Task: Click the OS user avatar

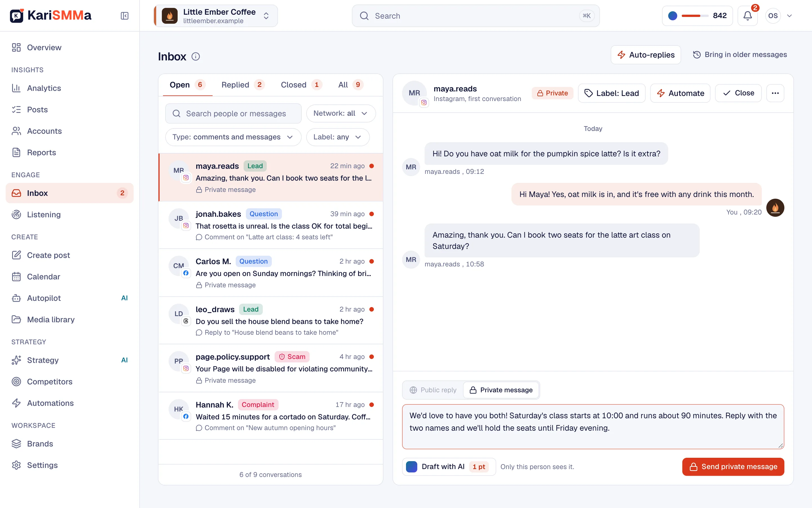Action: (773, 16)
